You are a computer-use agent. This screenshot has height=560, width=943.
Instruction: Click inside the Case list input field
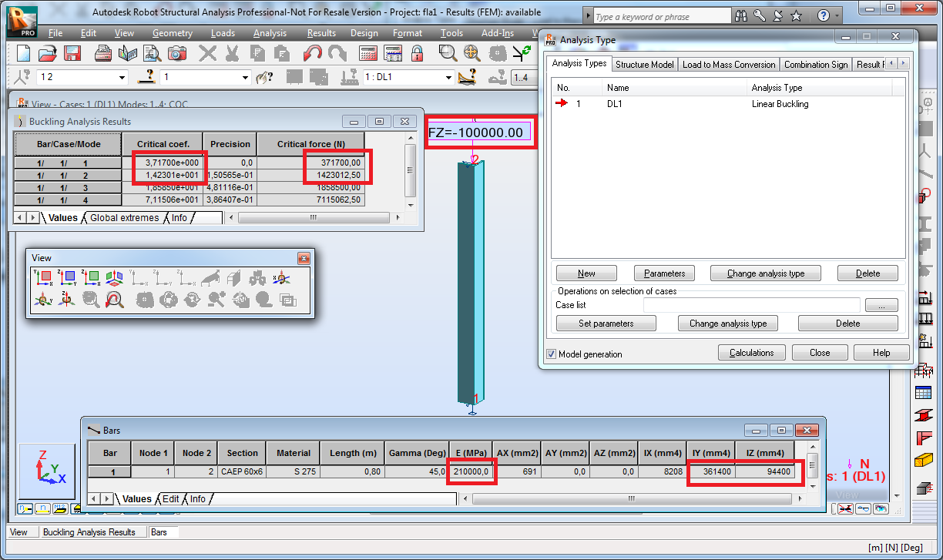751,305
